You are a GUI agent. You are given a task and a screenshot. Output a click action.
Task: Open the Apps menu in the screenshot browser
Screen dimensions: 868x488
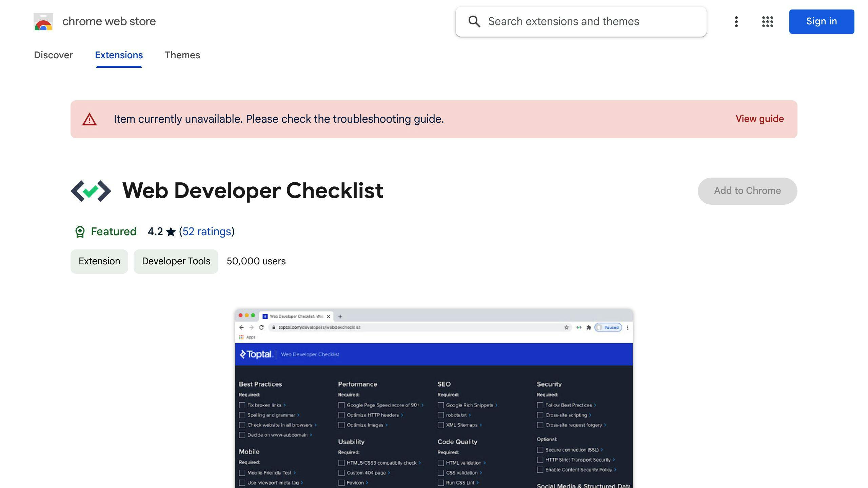coord(248,337)
